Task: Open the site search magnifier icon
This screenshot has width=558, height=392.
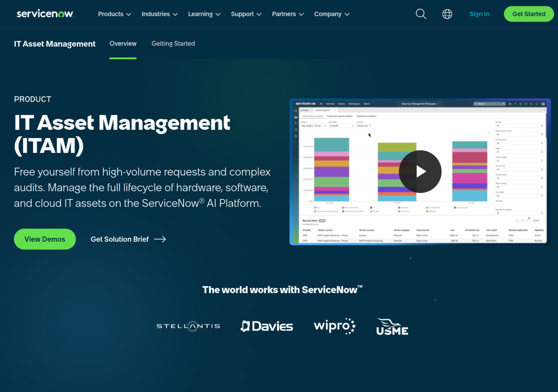Action: coord(421,14)
